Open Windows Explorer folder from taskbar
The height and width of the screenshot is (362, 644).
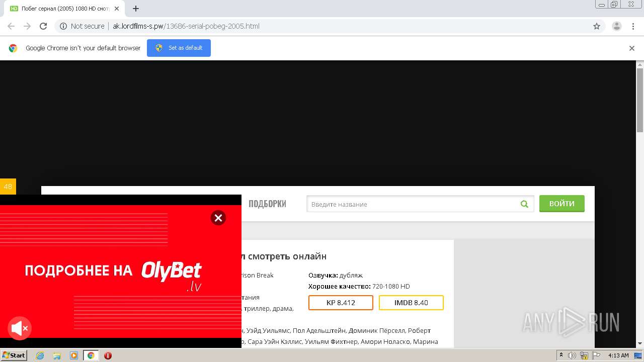[57, 355]
